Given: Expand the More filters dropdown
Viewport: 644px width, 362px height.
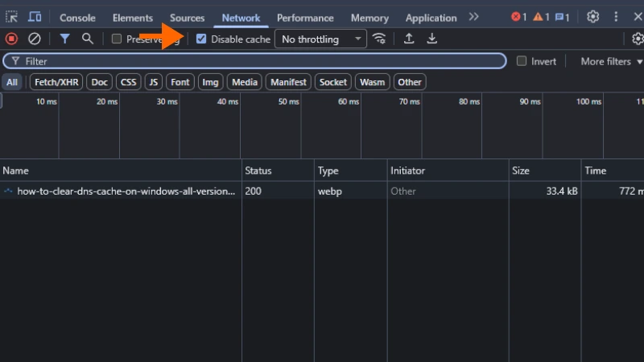Looking at the screenshot, I should [611, 61].
